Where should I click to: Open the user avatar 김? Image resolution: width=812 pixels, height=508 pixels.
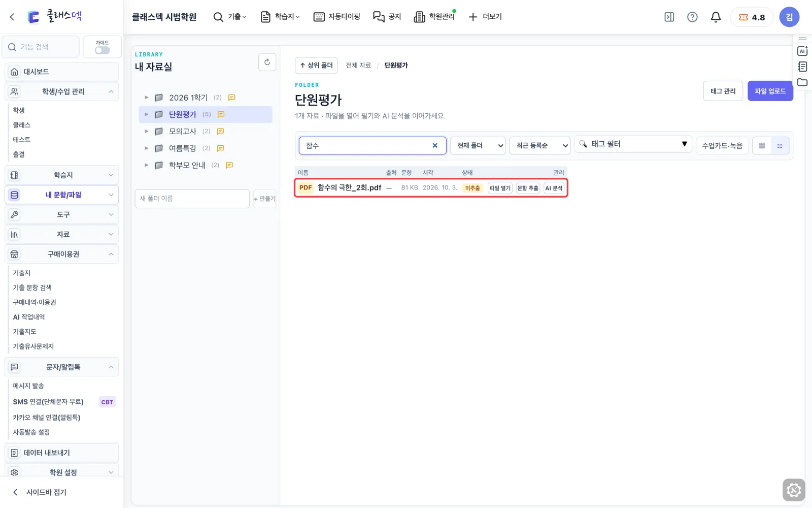(x=789, y=17)
